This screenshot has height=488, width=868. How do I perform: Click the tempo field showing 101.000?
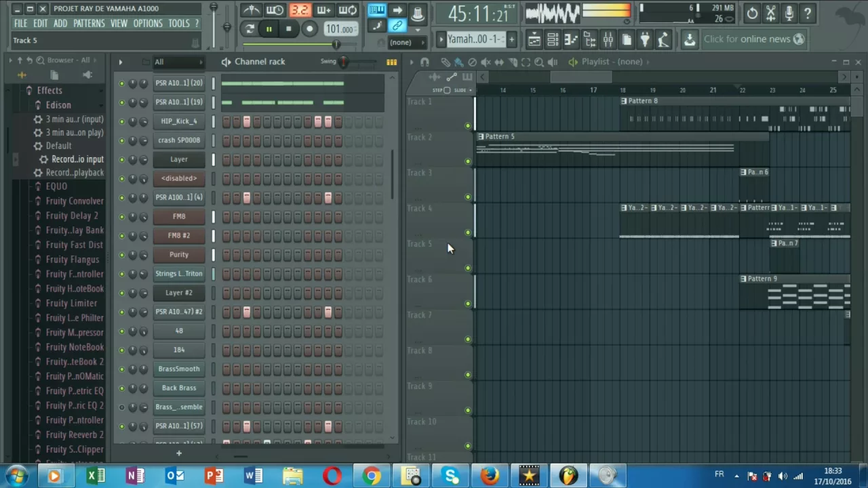[x=340, y=29]
